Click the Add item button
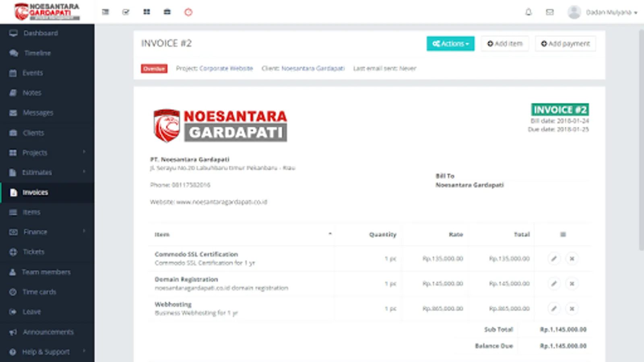Screen dimensions: 644x362 pos(505,43)
